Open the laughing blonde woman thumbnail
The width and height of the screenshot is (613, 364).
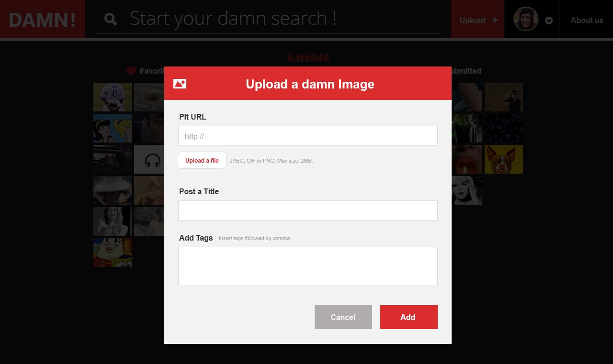tap(113, 221)
